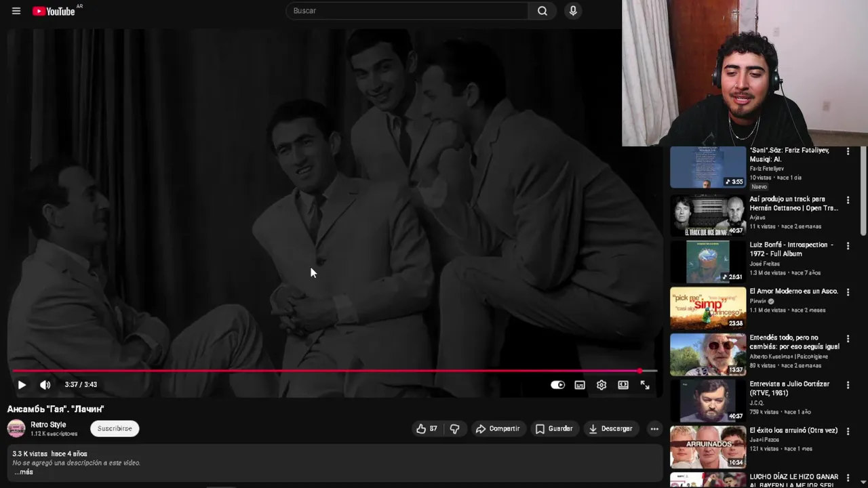This screenshot has height=488, width=868.
Task: Click Piewis channel name
Action: click(x=757, y=301)
